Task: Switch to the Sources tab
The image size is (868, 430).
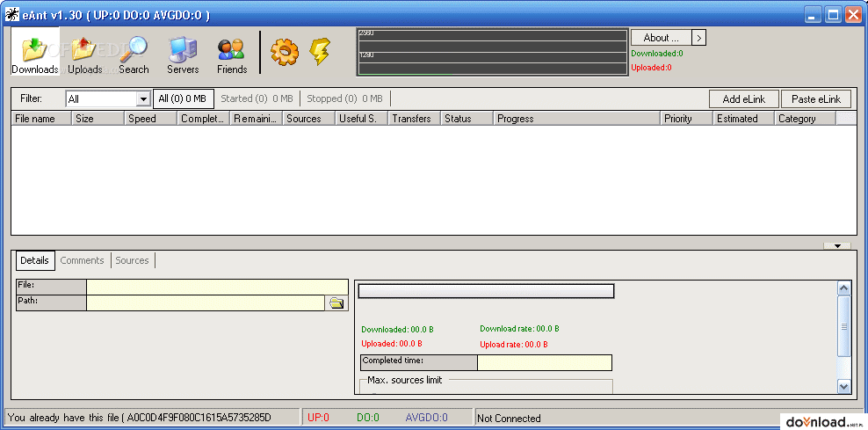Action: (133, 260)
